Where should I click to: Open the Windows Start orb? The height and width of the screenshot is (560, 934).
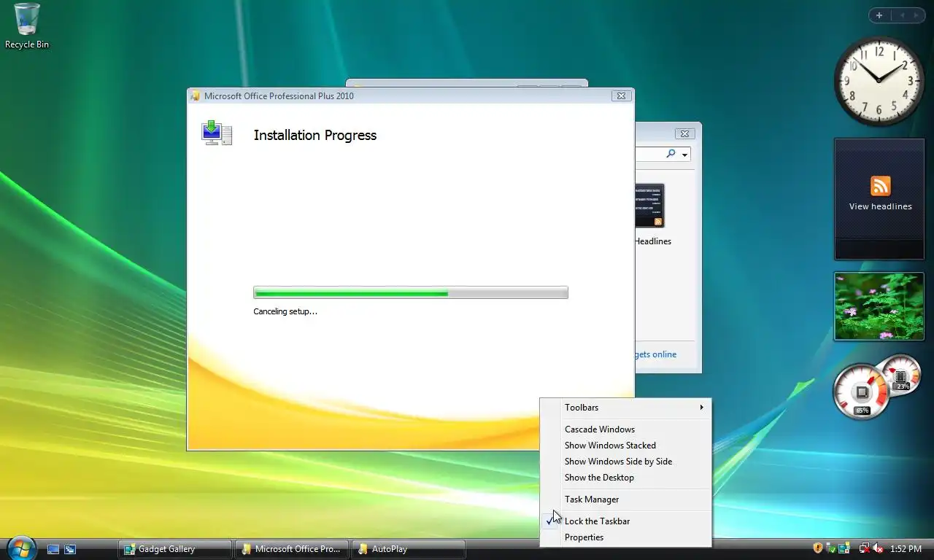(20, 548)
